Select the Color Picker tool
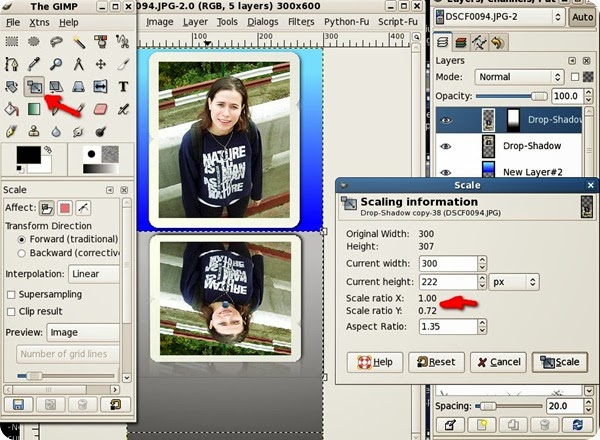600x440 pixels. pos(34,64)
